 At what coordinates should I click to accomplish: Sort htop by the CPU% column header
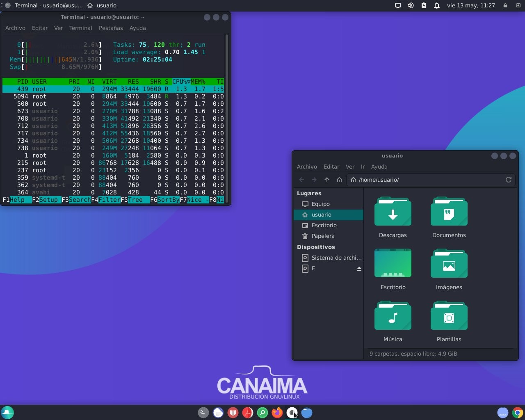pyautogui.click(x=181, y=82)
